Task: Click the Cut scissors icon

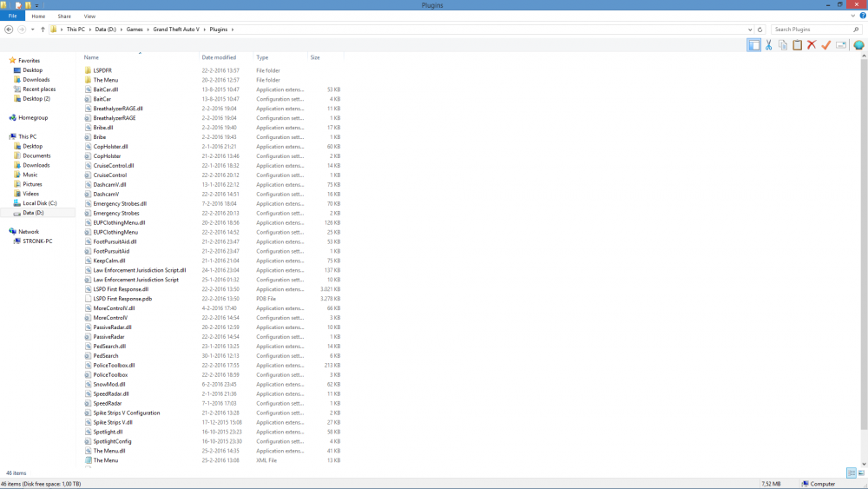Action: 769,45
